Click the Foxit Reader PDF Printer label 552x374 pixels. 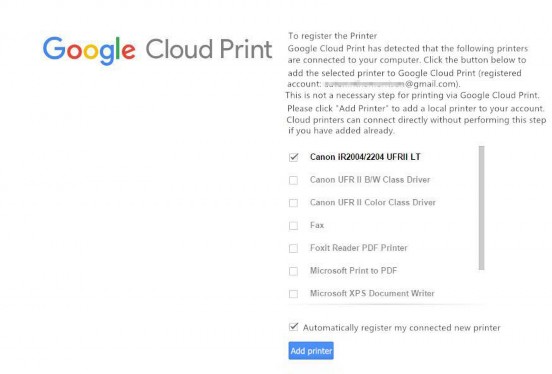[358, 248]
